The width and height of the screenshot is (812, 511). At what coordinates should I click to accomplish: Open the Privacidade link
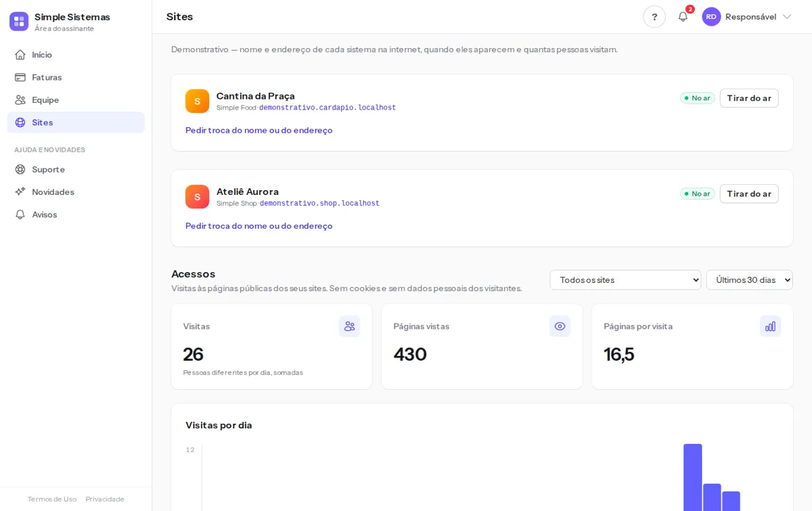coord(105,499)
